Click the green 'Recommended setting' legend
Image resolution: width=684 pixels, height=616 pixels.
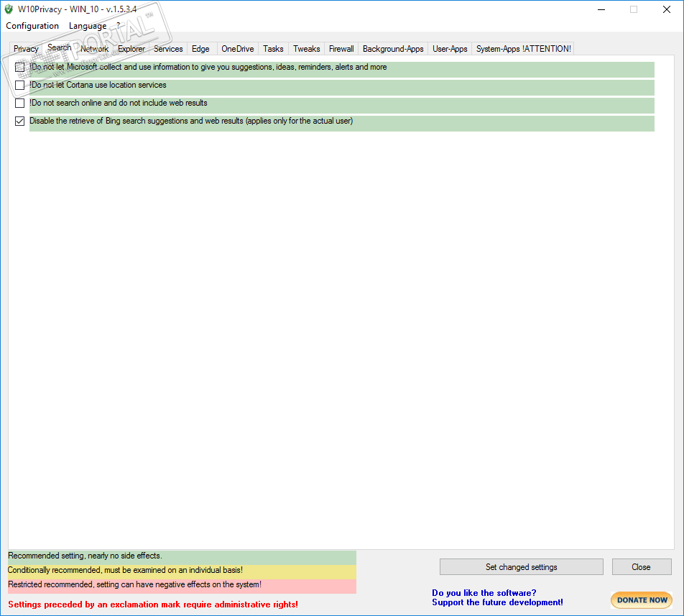click(182, 558)
